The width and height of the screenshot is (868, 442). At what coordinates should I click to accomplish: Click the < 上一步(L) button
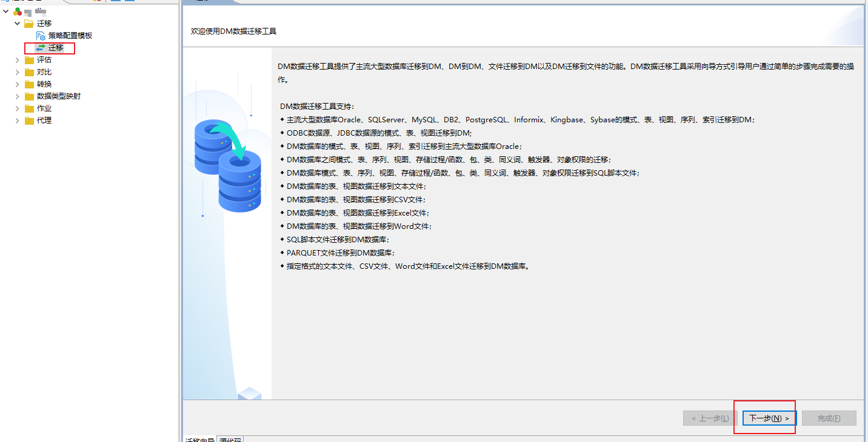point(710,418)
